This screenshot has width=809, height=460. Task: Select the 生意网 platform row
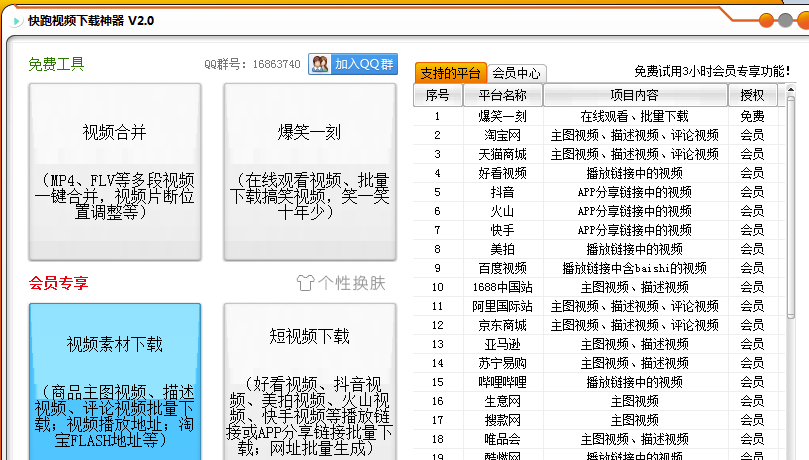click(598, 401)
